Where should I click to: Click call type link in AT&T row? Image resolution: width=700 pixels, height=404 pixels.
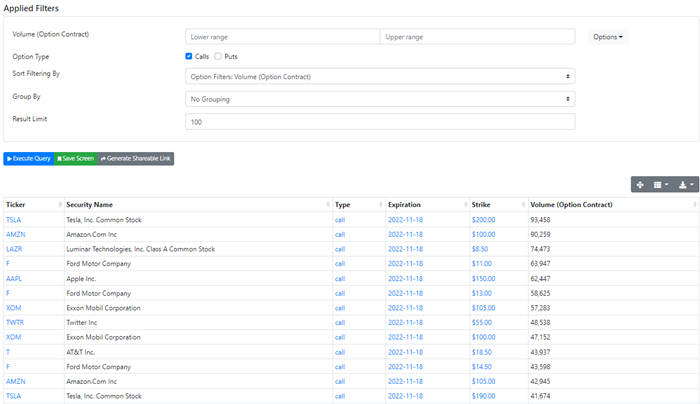point(340,352)
